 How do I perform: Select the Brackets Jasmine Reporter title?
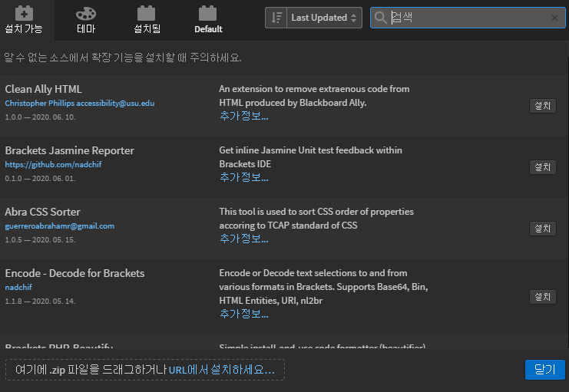tap(69, 150)
